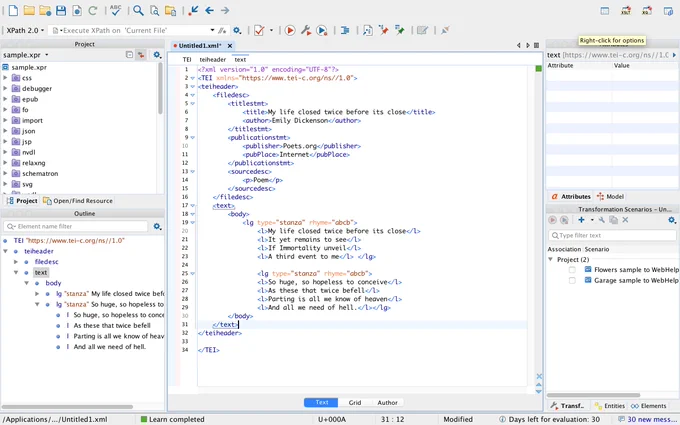Screen dimensions: 680x425
Task: Click the Open file folder icon
Action: coord(29,10)
